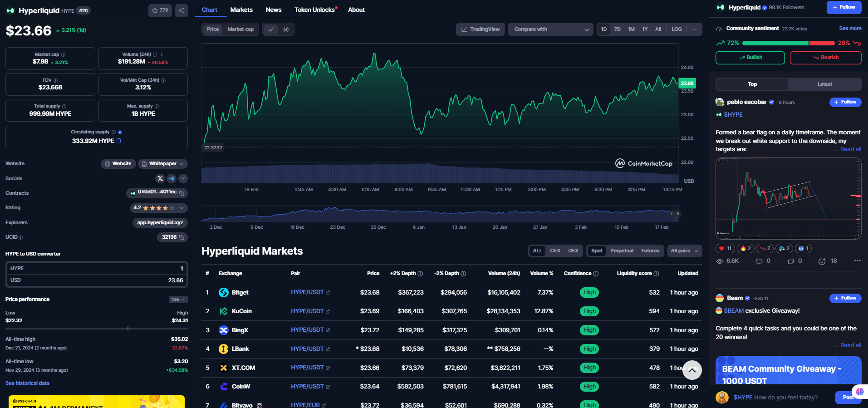Switch community feed to Latest tab

coord(824,84)
